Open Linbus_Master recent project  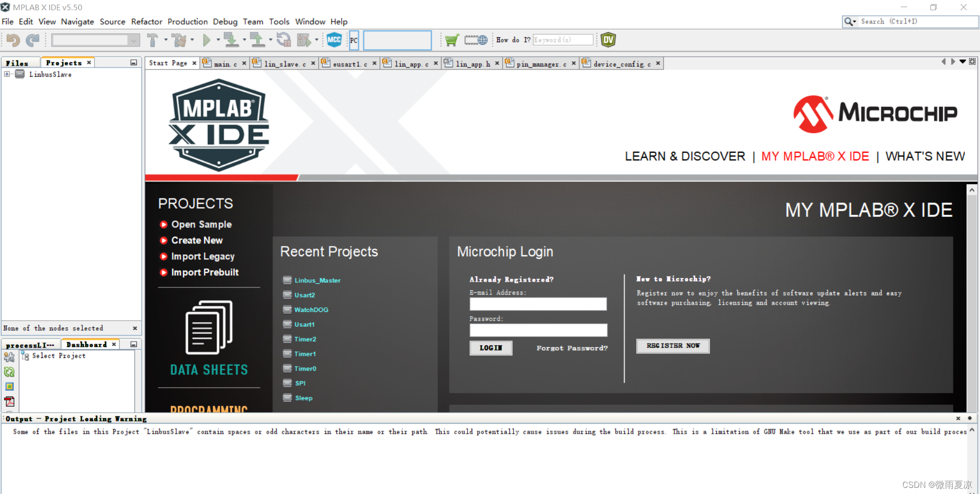tap(317, 280)
